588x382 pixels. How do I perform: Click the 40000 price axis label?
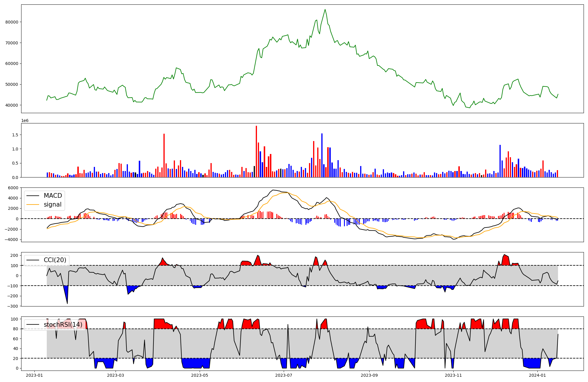(x=12, y=105)
